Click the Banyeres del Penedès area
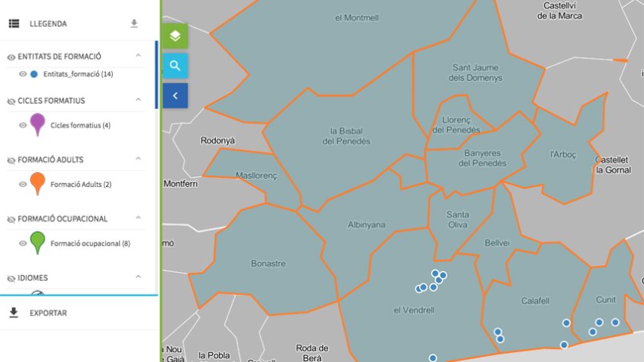The width and height of the screenshot is (644, 362). (x=482, y=158)
